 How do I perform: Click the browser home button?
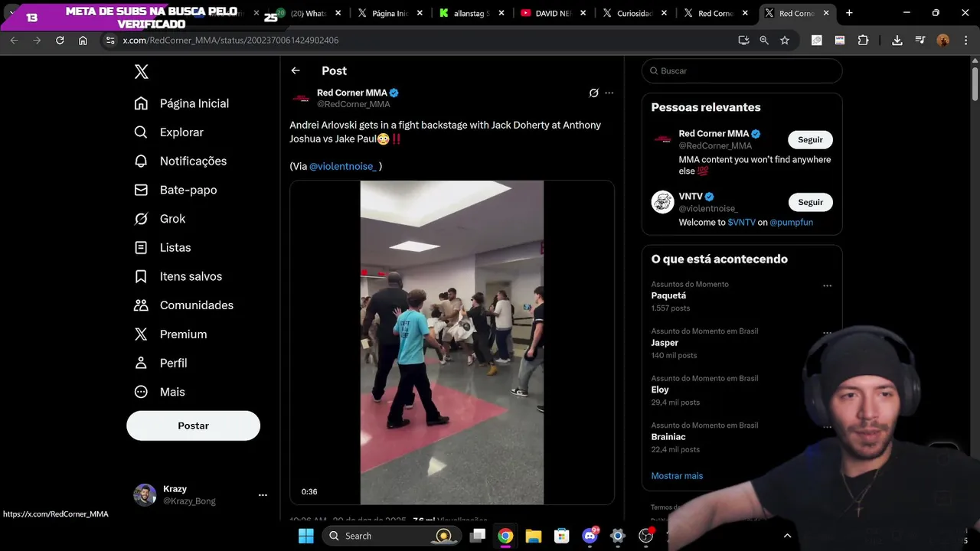click(83, 40)
